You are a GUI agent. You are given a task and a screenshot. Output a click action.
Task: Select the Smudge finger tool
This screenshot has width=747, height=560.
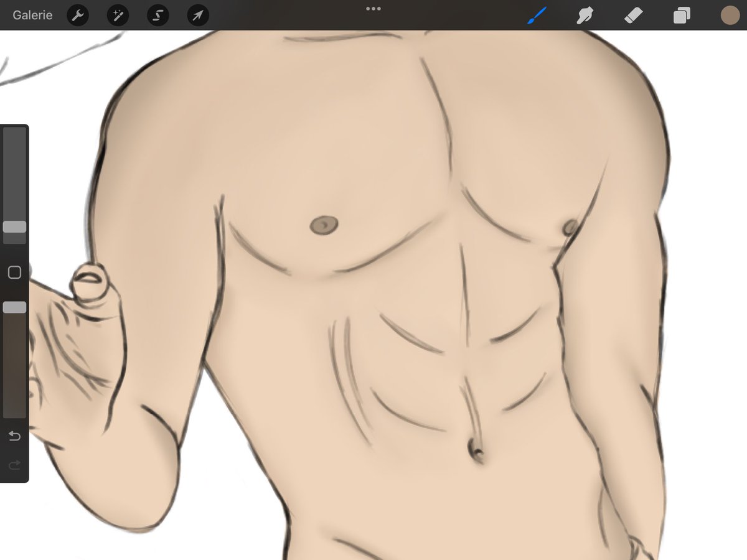tap(585, 16)
